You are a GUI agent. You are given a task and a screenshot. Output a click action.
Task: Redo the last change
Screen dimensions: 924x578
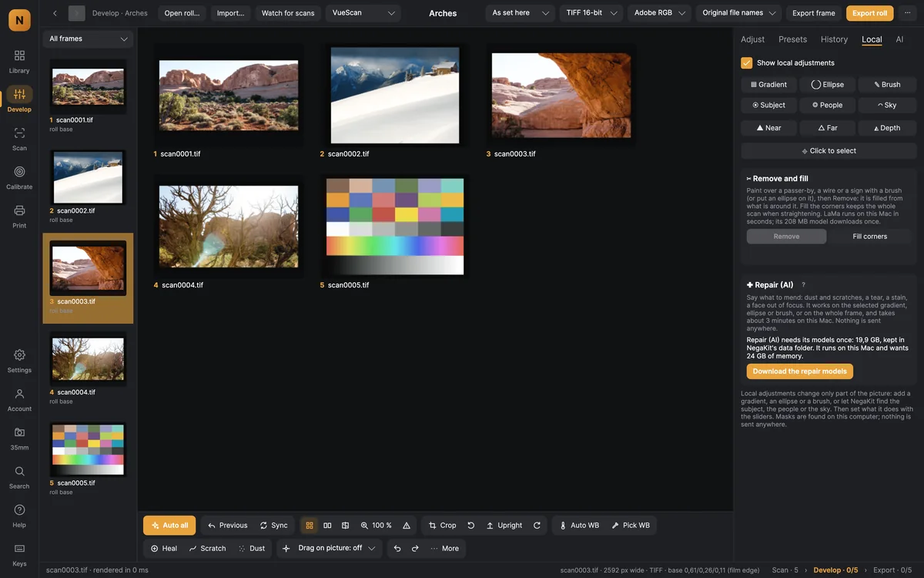pyautogui.click(x=415, y=549)
